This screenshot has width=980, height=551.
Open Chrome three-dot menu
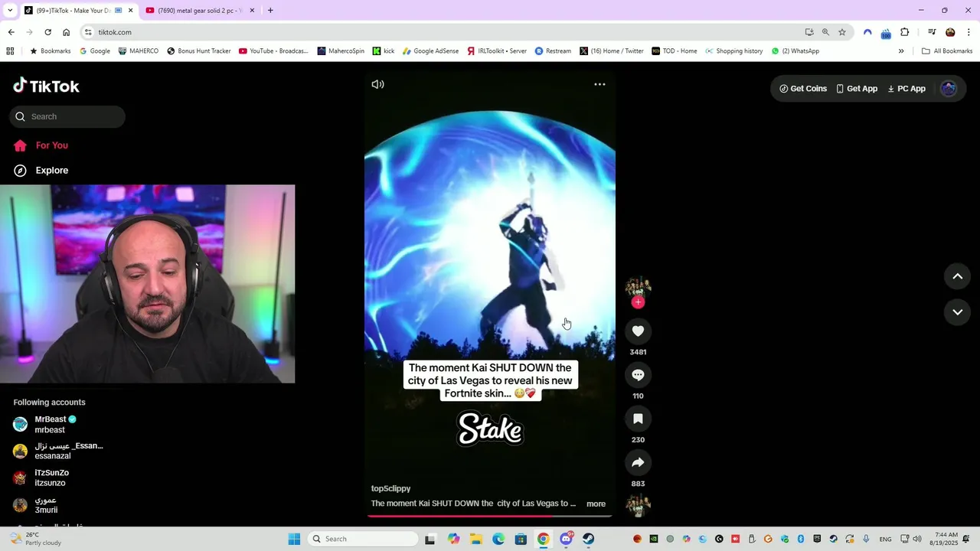tap(969, 32)
